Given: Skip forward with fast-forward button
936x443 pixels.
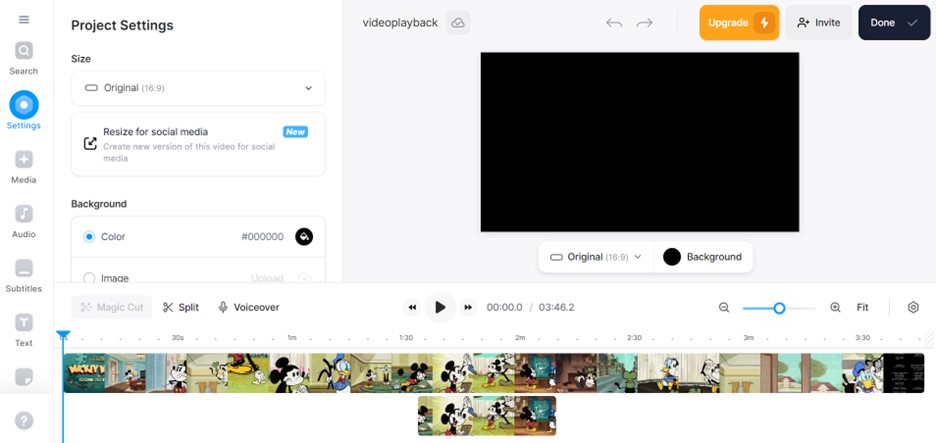Looking at the screenshot, I should pyautogui.click(x=468, y=307).
